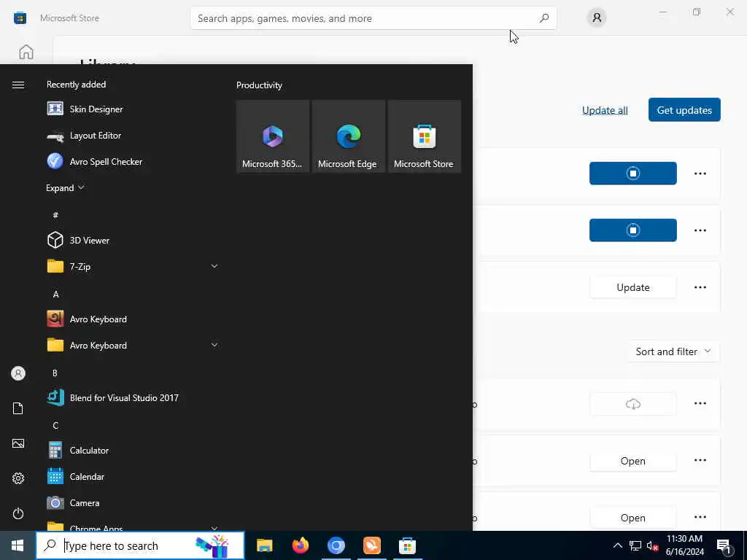Show hidden system tray icons
The image size is (747, 560).
coord(617,545)
